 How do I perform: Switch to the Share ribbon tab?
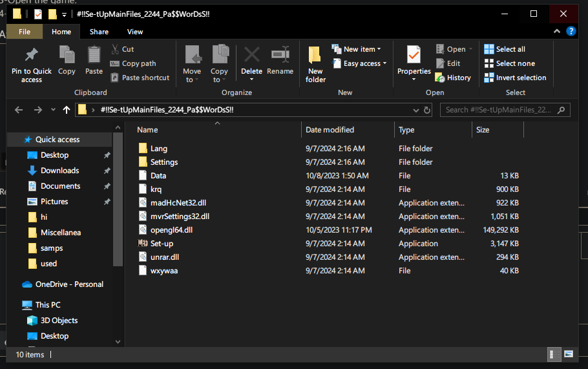[99, 32]
